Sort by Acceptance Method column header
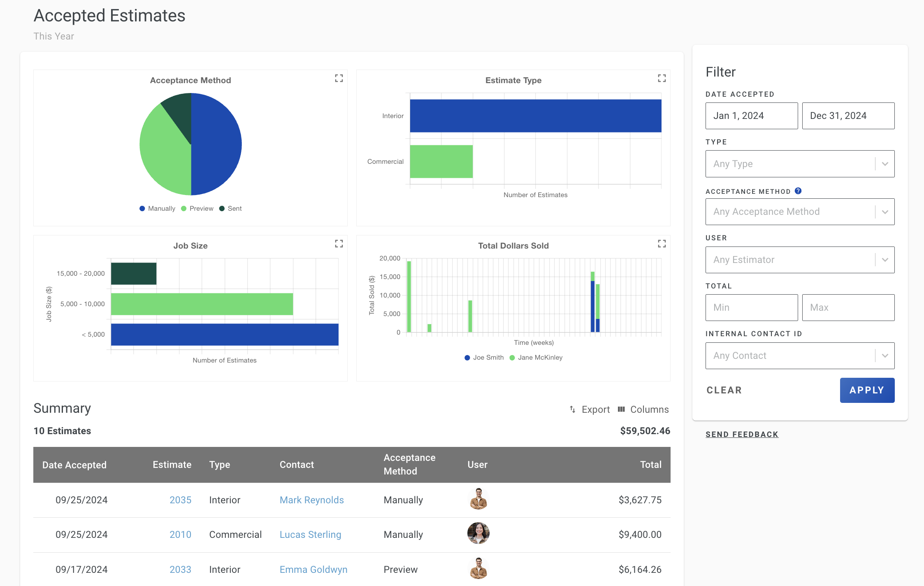The image size is (924, 586). point(409,464)
